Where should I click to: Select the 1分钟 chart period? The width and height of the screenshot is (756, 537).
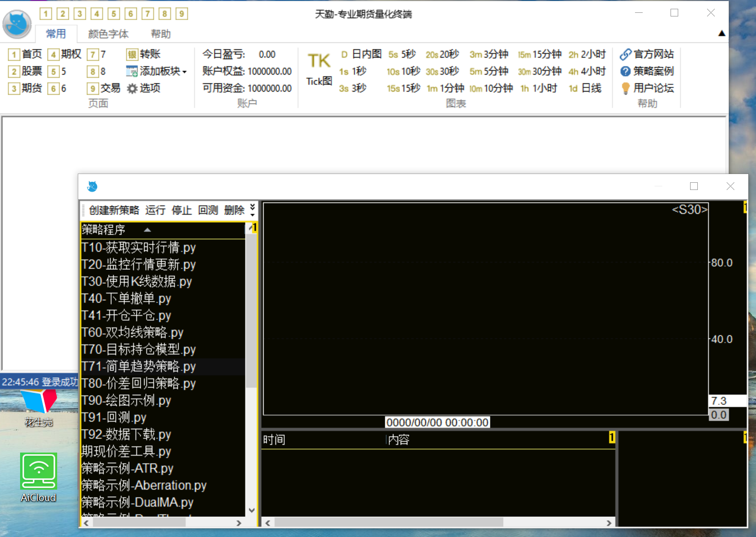445,88
